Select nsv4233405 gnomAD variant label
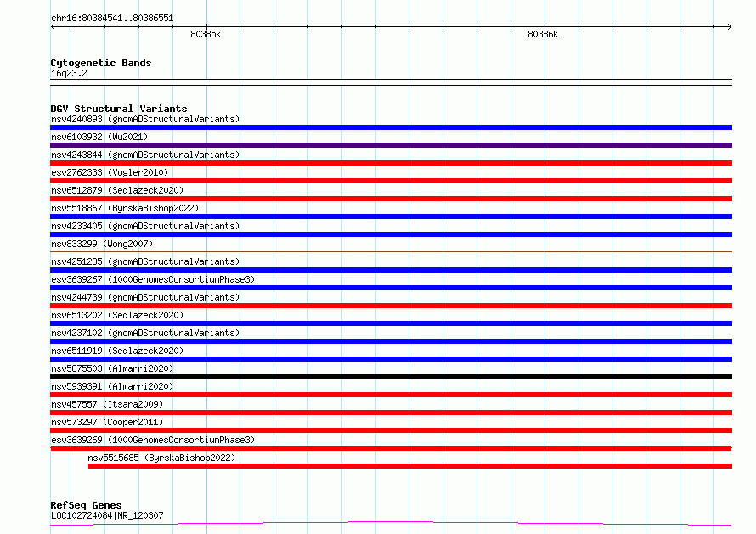The height and width of the screenshot is (534, 756). [x=145, y=226]
